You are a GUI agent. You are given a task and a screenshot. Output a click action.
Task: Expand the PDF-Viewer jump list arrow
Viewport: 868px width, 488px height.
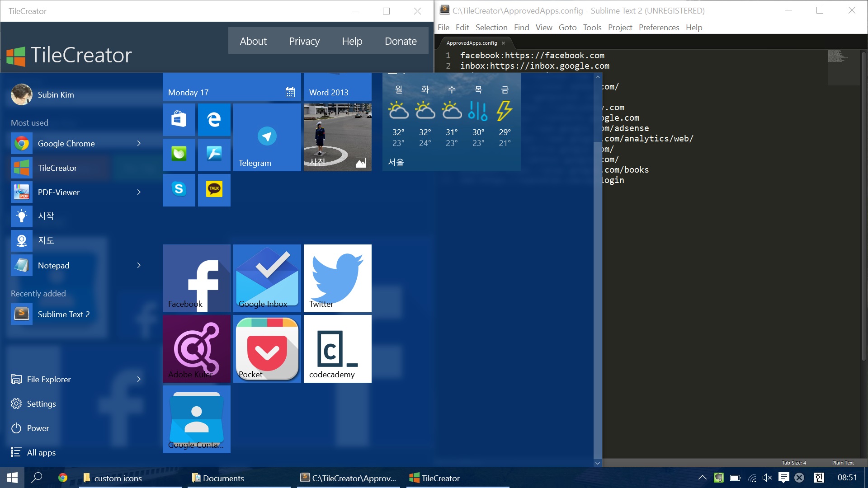click(139, 192)
